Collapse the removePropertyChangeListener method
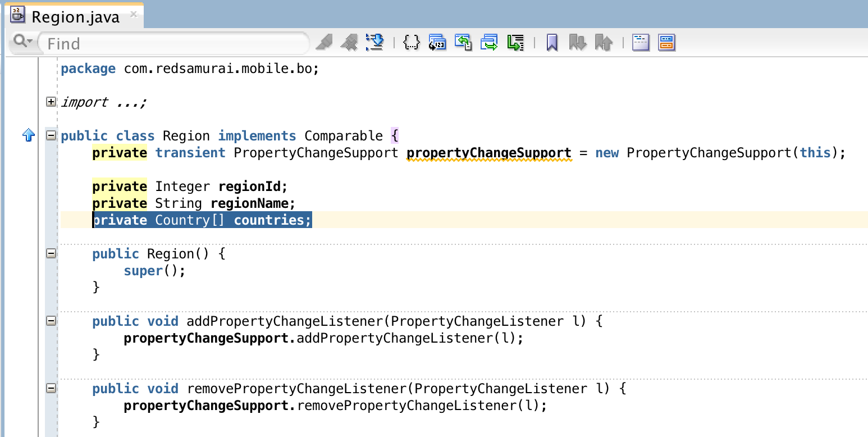Viewport: 868px width, 437px height. point(51,388)
